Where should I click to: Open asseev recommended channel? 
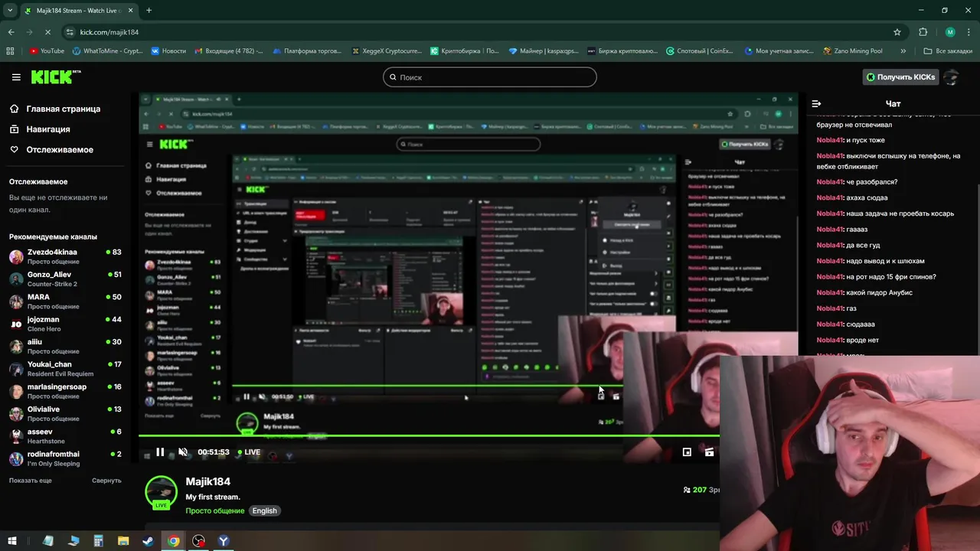(x=65, y=435)
